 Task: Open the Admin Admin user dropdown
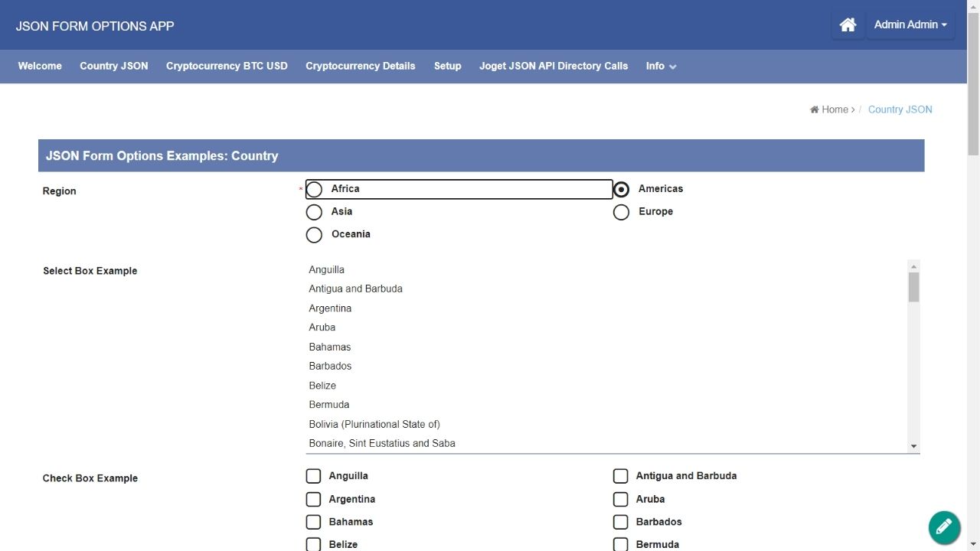tap(910, 24)
